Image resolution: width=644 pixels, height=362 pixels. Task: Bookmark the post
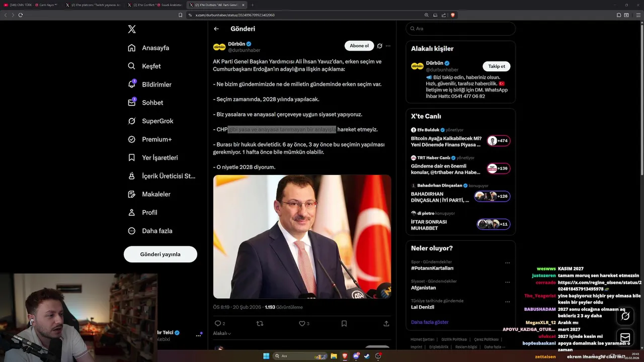click(x=344, y=323)
